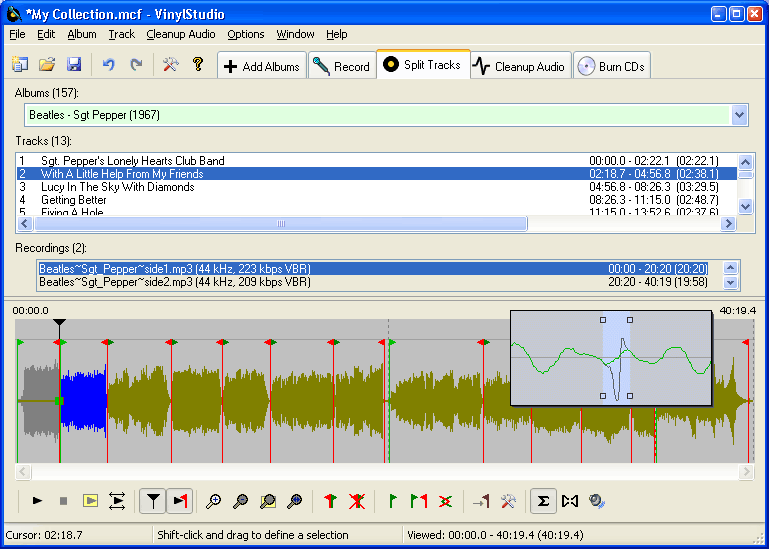769x549 pixels.
Task: Click the Open folder toolbar icon
Action: [47, 64]
